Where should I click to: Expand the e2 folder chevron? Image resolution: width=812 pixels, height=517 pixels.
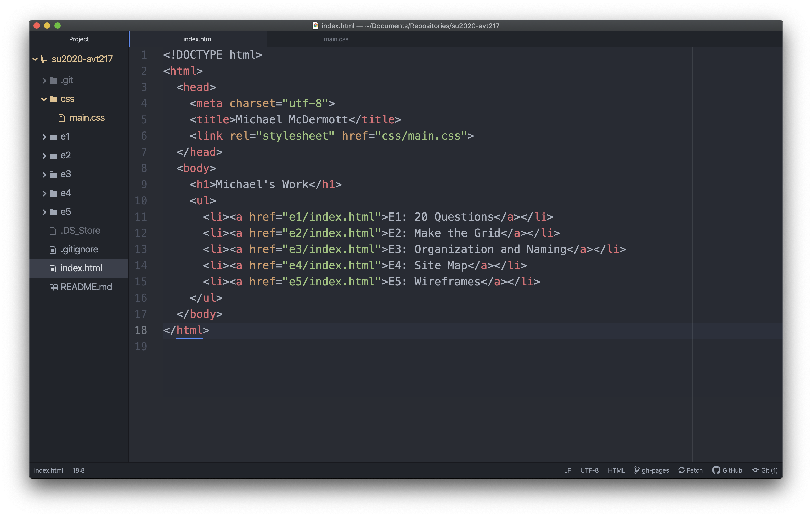pos(44,156)
